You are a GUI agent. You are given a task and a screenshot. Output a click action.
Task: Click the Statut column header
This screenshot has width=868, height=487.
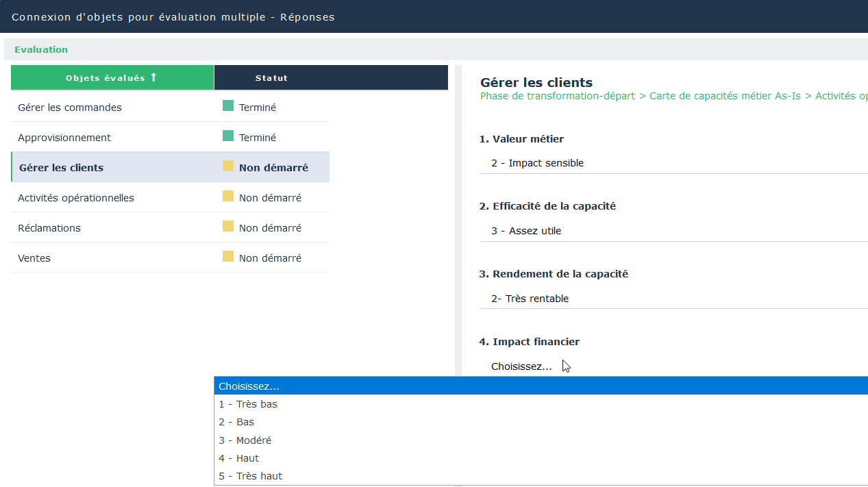pos(271,78)
